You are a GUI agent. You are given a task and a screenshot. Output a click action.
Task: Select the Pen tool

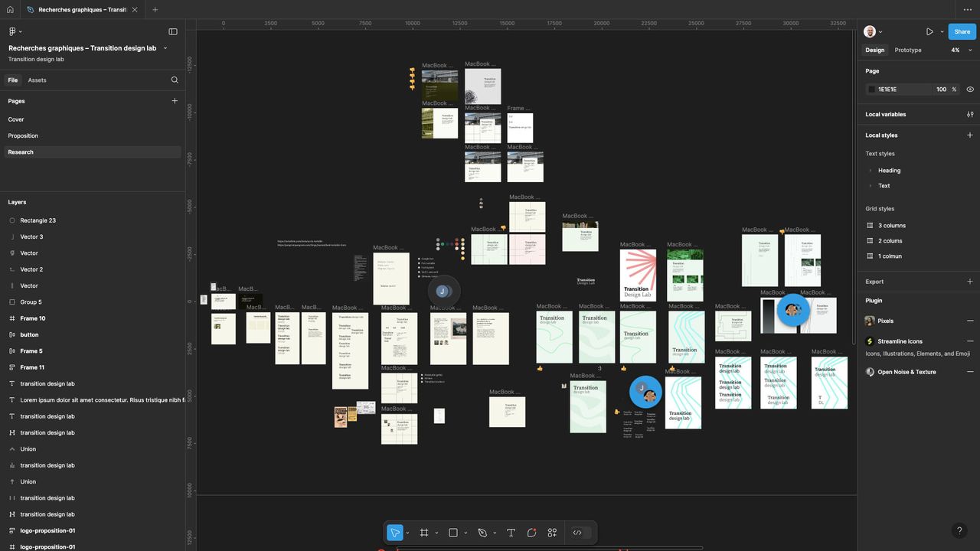click(482, 533)
